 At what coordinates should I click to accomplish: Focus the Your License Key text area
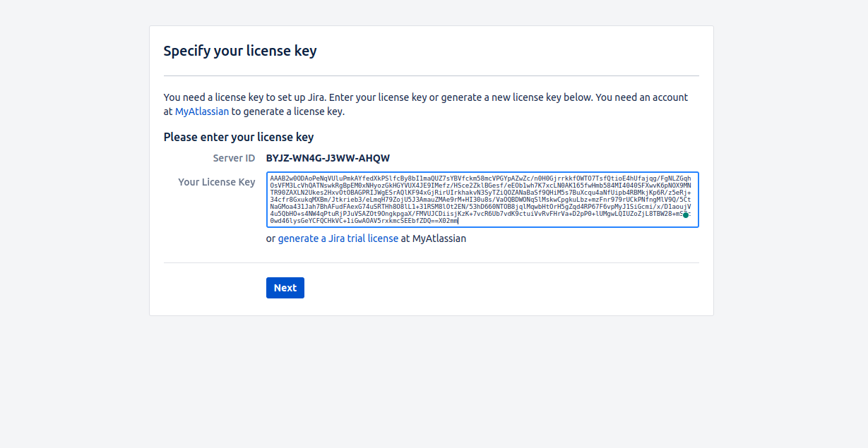tap(482, 200)
